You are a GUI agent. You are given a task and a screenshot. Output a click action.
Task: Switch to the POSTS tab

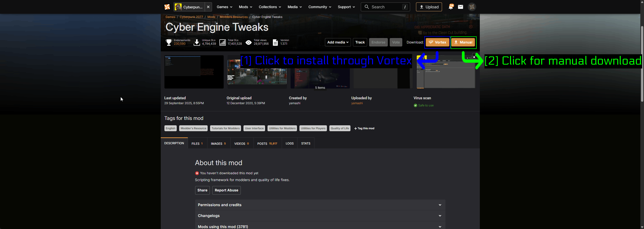(x=267, y=143)
